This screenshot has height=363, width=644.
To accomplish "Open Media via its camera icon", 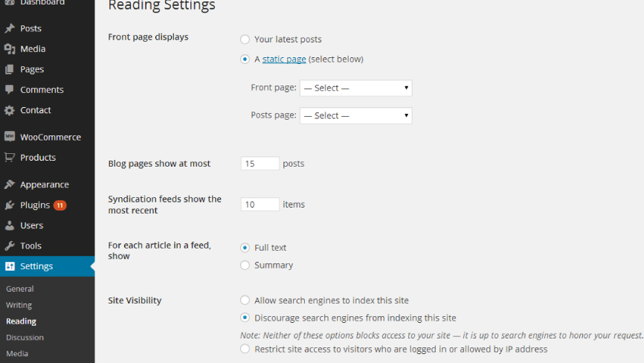I will point(10,49).
